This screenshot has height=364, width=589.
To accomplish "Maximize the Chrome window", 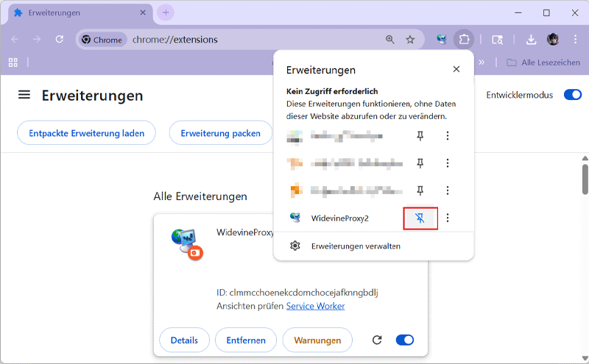I will (x=546, y=13).
